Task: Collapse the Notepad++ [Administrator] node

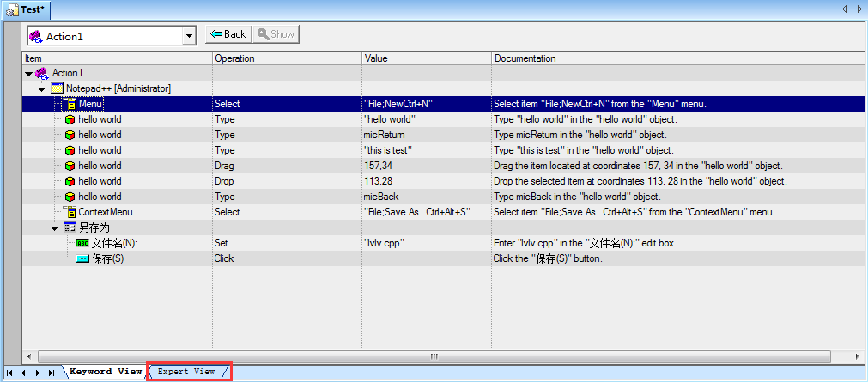Action: coord(41,88)
